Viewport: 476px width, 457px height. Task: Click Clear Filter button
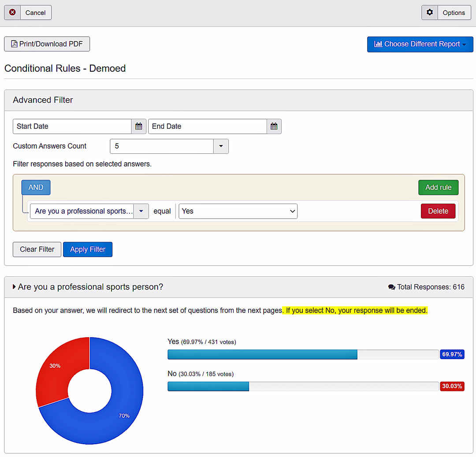click(37, 249)
